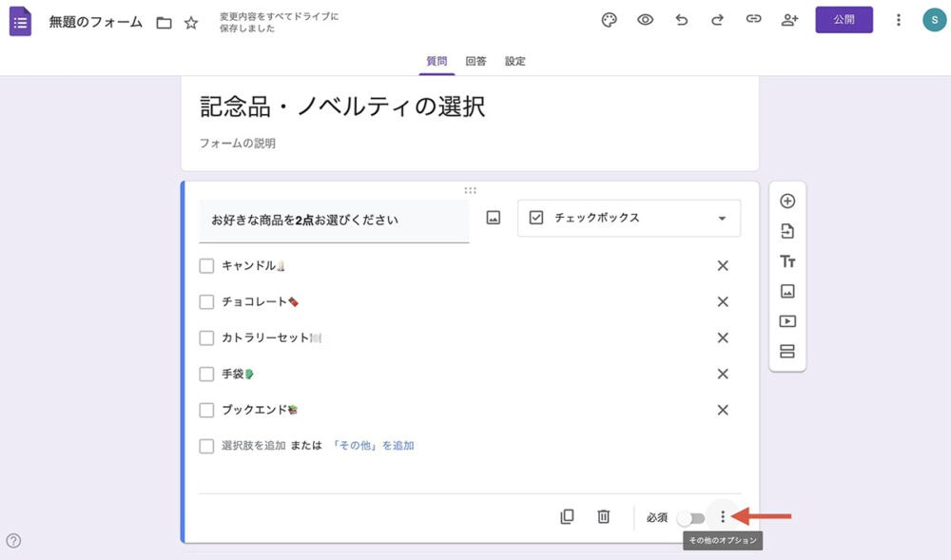
Task: Copy the form link icon
Action: click(x=753, y=19)
